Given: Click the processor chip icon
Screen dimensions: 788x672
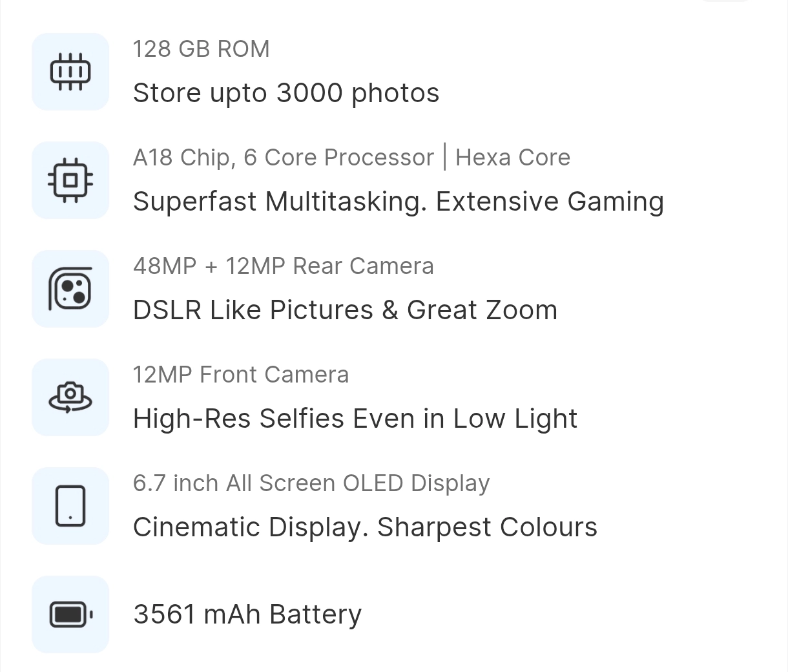Looking at the screenshot, I should coord(70,180).
